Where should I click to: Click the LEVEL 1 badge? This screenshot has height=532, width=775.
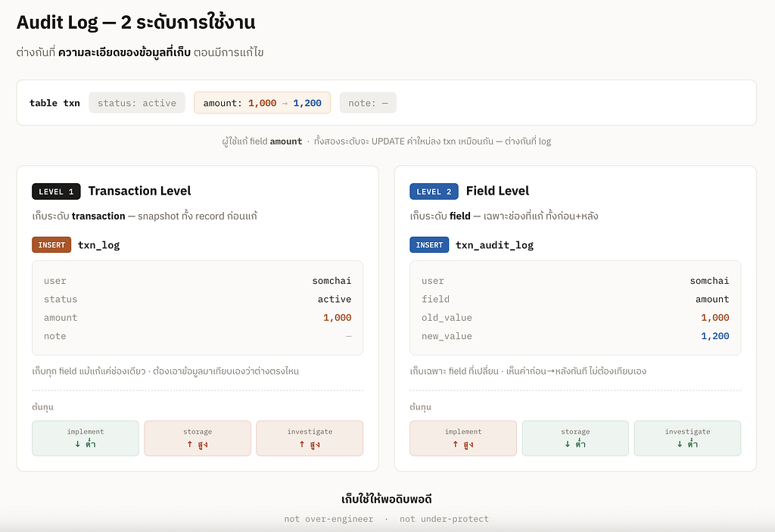[x=56, y=191]
